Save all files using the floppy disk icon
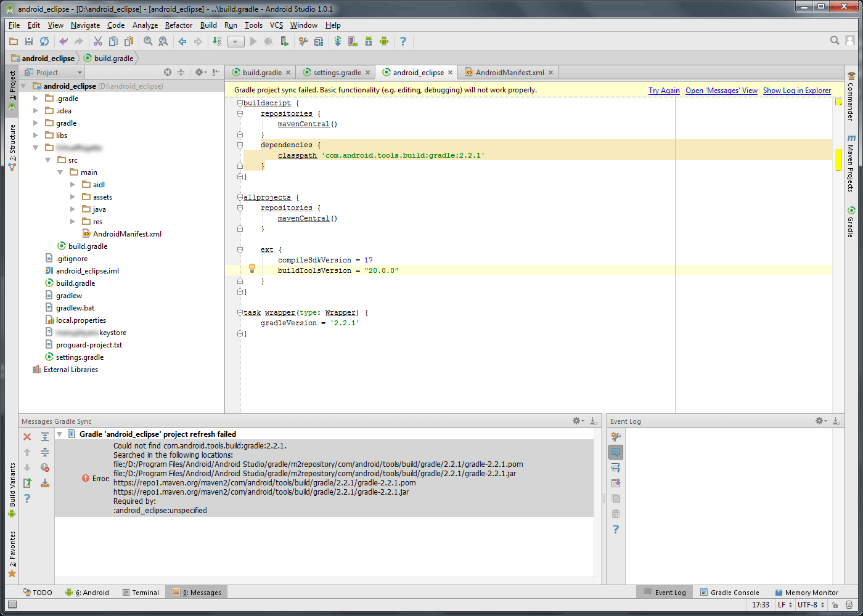The image size is (863, 616). [29, 41]
